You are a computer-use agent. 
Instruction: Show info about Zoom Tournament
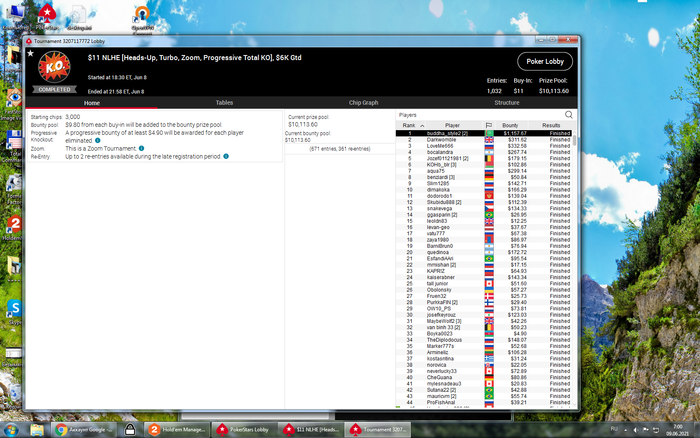pos(142,148)
